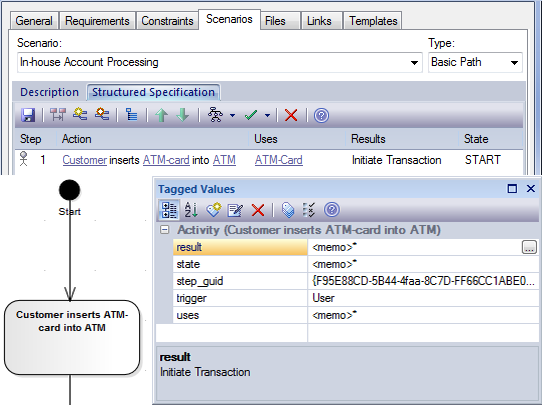
Task: Click the checklist options icon in Tagged Values
Action: pyautogui.click(x=309, y=210)
